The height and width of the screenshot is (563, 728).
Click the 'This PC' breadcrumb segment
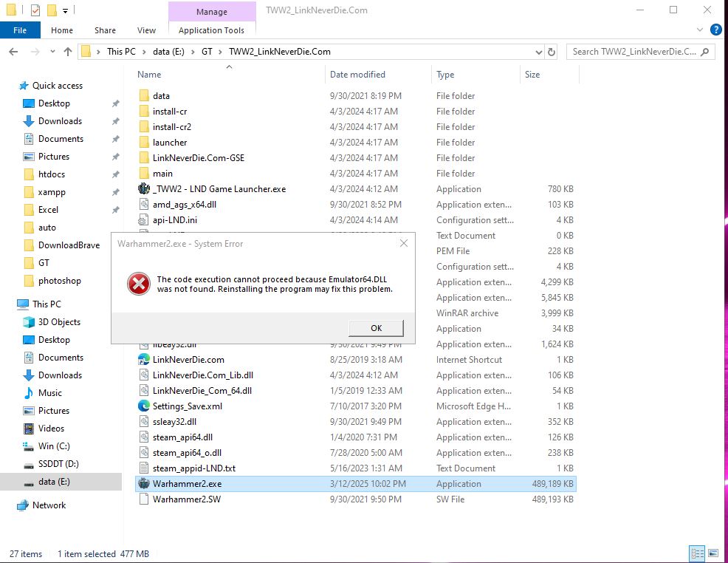(121, 52)
